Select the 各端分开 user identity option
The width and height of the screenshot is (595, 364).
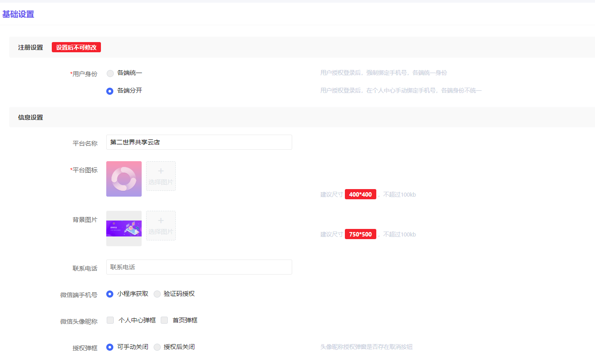tap(110, 91)
